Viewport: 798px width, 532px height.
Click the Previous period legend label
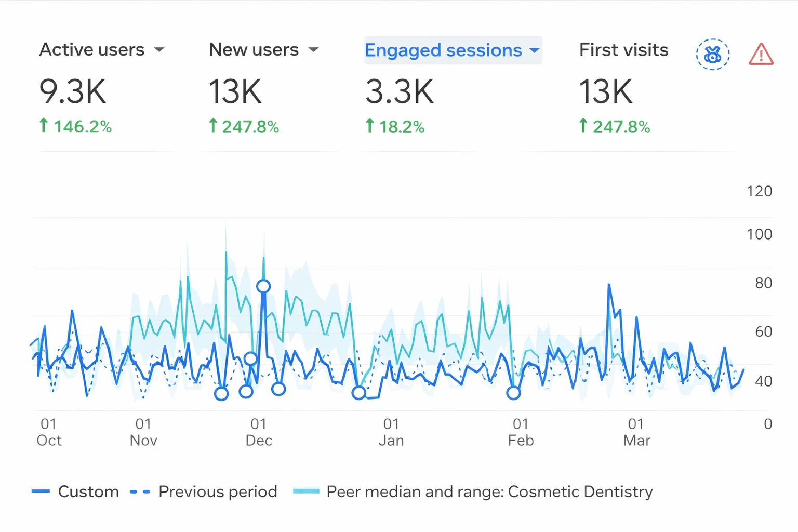coord(218,491)
